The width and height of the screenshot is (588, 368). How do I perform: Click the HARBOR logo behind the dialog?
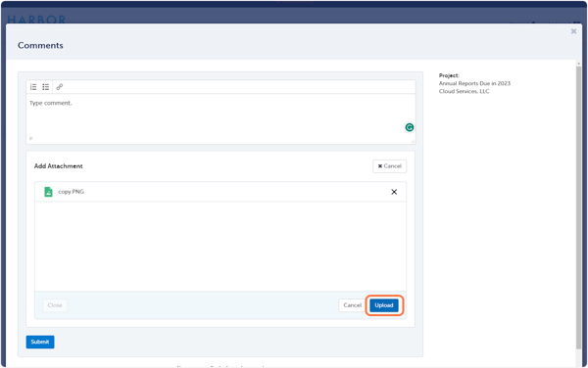click(x=36, y=20)
